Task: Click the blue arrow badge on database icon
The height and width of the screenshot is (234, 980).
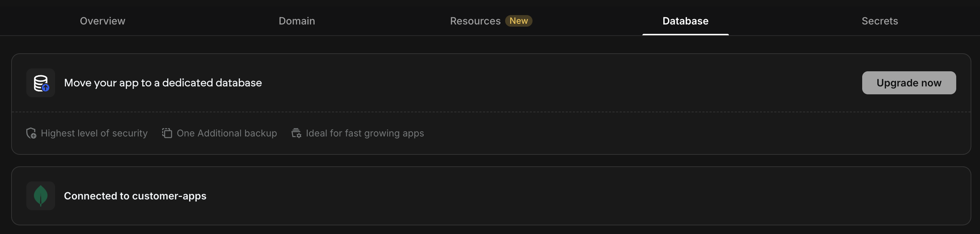Action: 46,88
